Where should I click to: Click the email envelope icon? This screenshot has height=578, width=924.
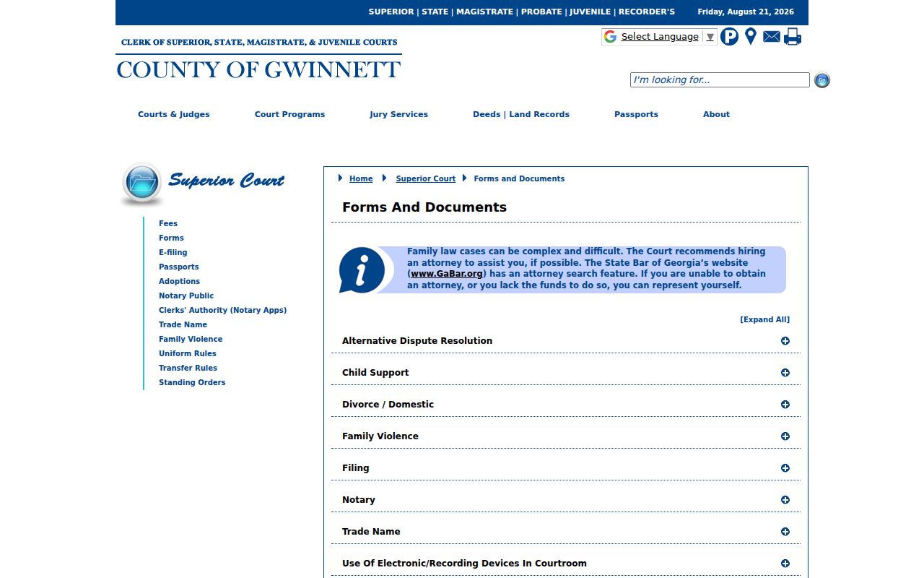pyautogui.click(x=772, y=36)
